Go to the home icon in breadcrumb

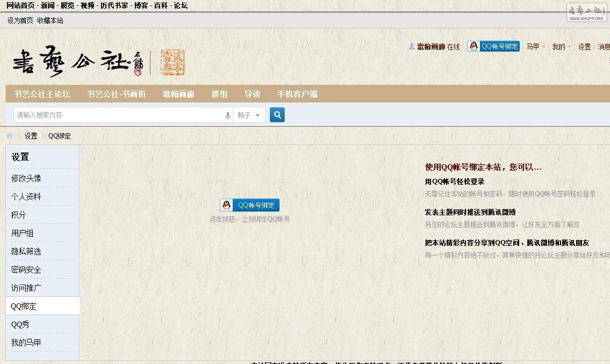coord(10,136)
